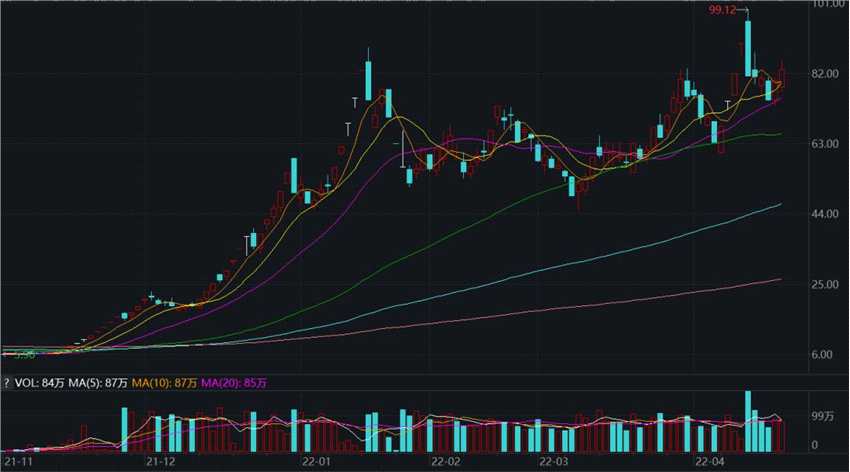Screen dimensions: 850x472
Task: Jump to the 21-11 date marker
Action: pyautogui.click(x=18, y=462)
